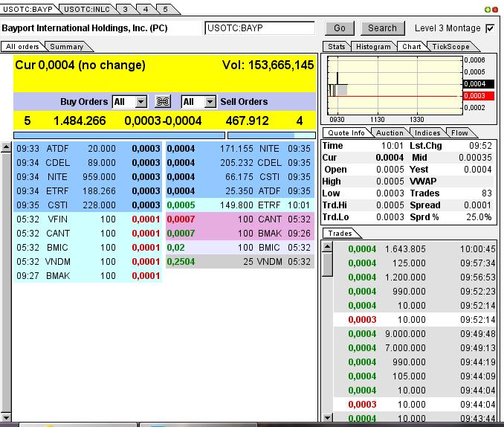Screen dimensions: 504x427
Task: Click the Trades list scrollbar thumb
Action: [x=328, y=265]
